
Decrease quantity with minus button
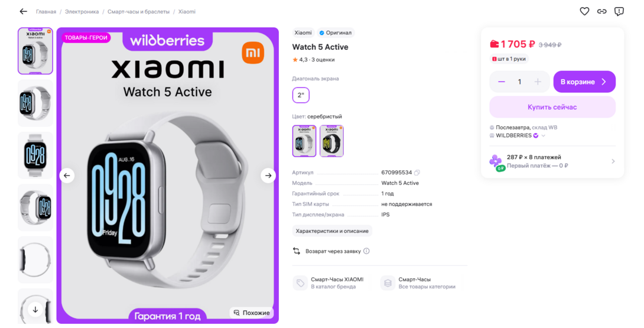pos(502,82)
